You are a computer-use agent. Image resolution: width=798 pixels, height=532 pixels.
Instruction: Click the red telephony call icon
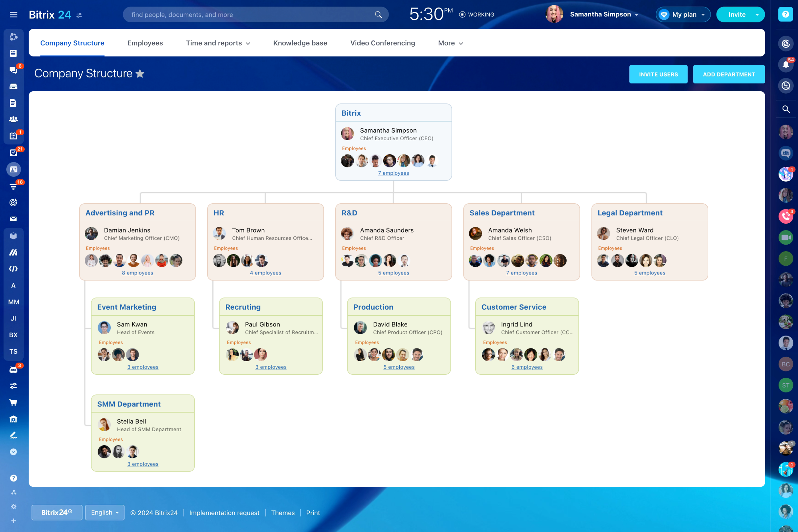(x=786, y=216)
